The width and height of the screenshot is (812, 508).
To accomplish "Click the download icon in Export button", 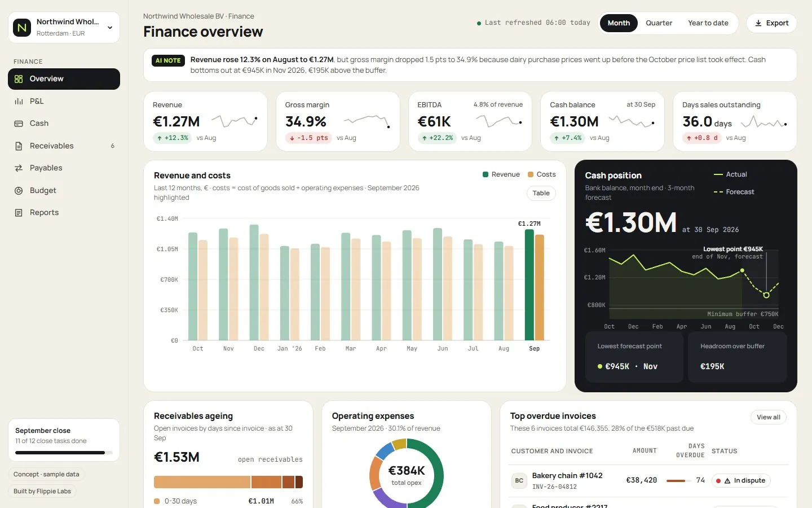I will tap(758, 23).
